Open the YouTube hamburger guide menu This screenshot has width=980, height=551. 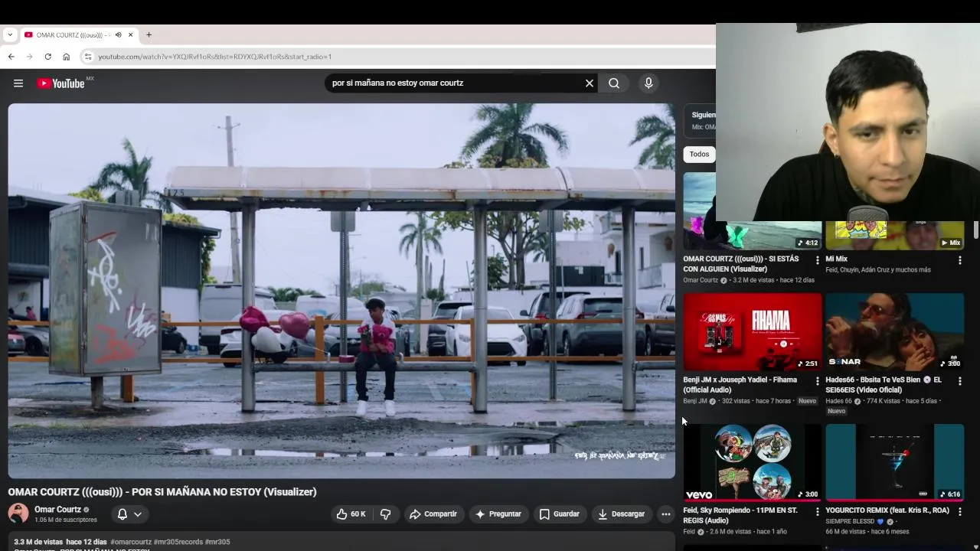(18, 83)
